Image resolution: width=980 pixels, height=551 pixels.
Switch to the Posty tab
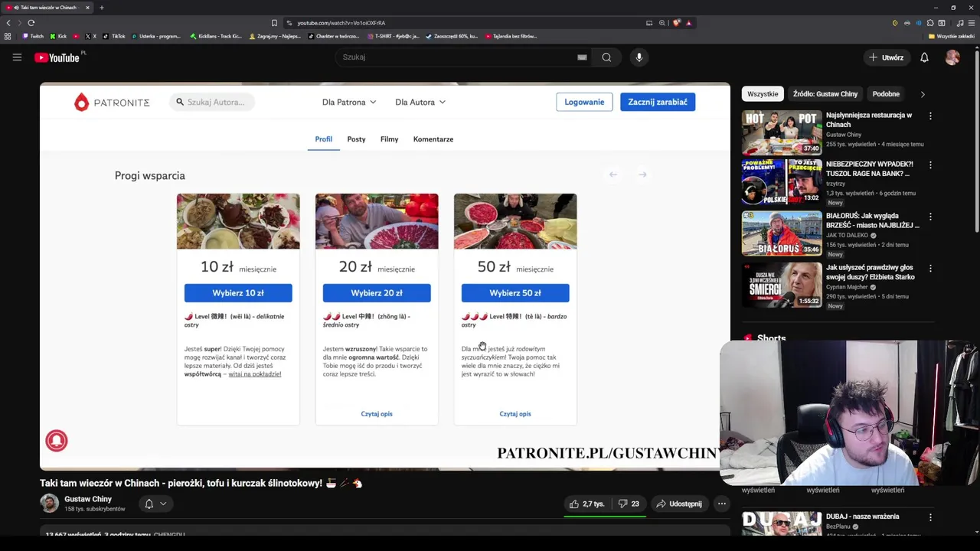pos(356,139)
